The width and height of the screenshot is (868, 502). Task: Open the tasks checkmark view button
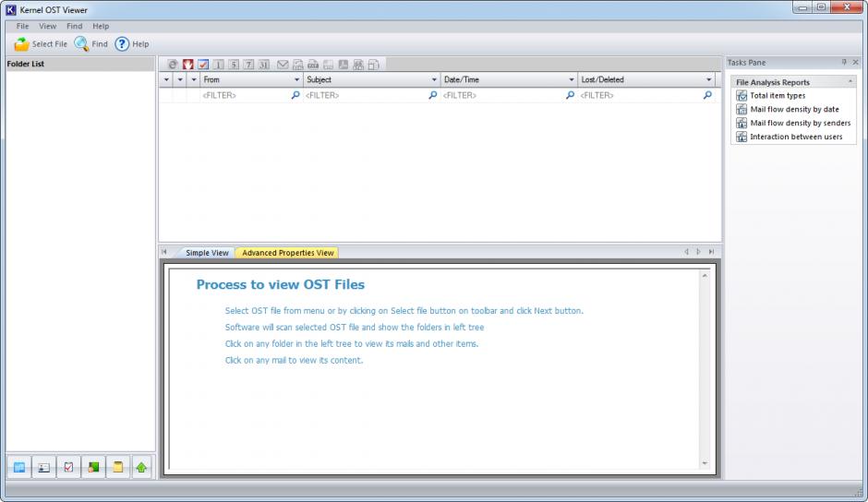click(x=68, y=467)
